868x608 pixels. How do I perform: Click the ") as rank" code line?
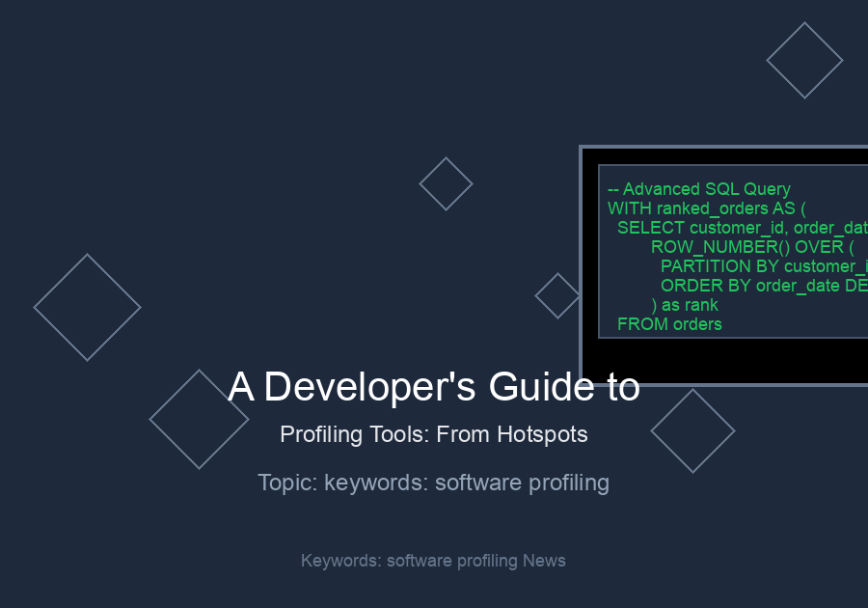point(685,305)
